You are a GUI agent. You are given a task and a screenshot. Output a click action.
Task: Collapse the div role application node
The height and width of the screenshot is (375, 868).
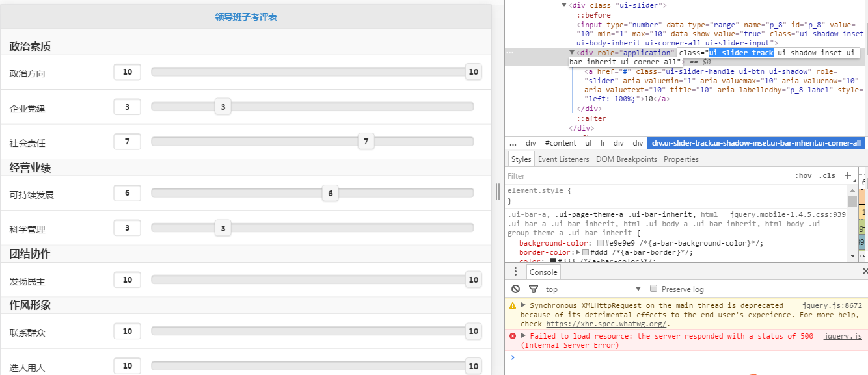pyautogui.click(x=572, y=52)
